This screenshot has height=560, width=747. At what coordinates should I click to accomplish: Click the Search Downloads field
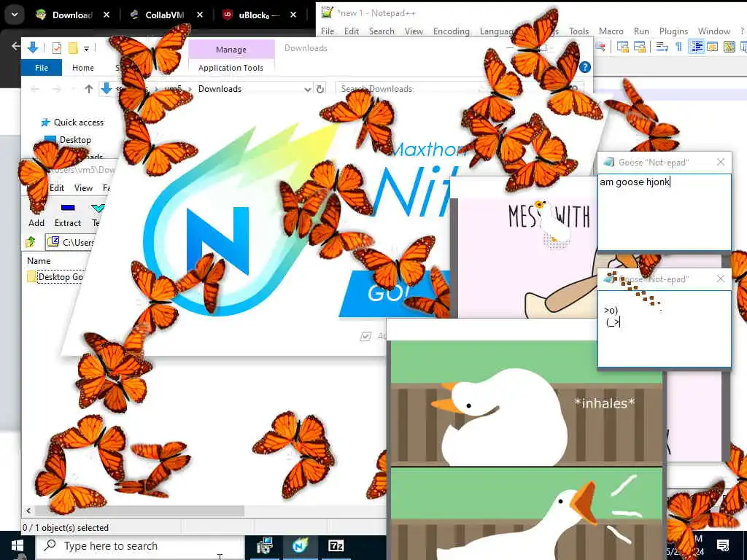click(460, 89)
